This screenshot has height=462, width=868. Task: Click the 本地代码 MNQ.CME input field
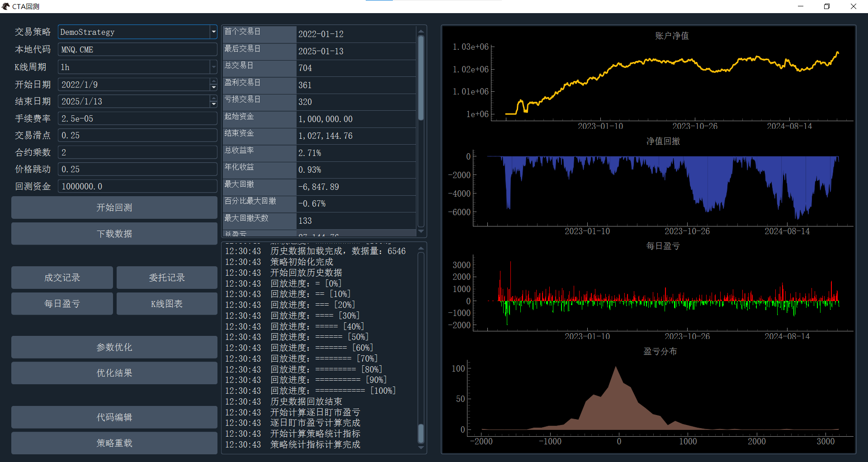point(137,50)
